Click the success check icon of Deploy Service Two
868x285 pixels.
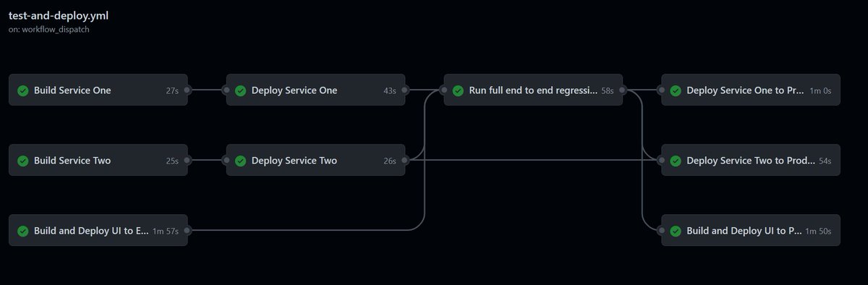pyautogui.click(x=240, y=161)
